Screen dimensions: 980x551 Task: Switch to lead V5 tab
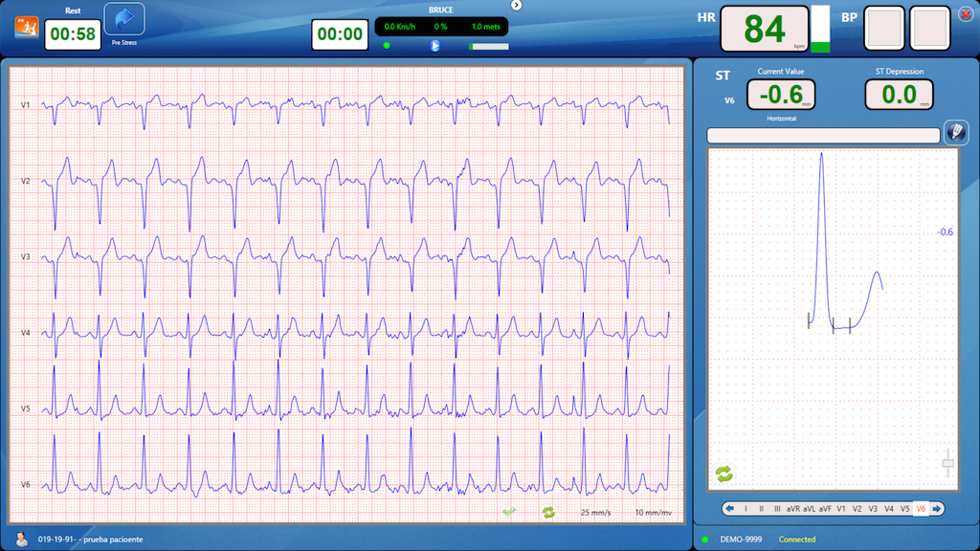904,509
